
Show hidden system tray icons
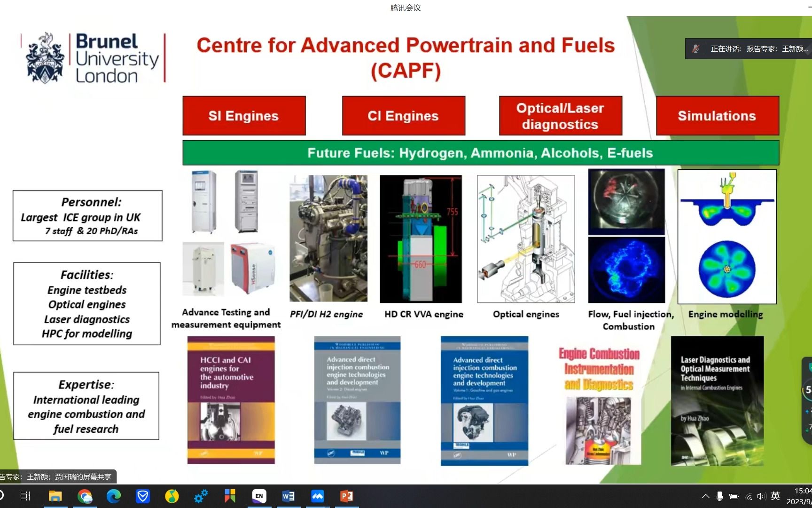(705, 496)
